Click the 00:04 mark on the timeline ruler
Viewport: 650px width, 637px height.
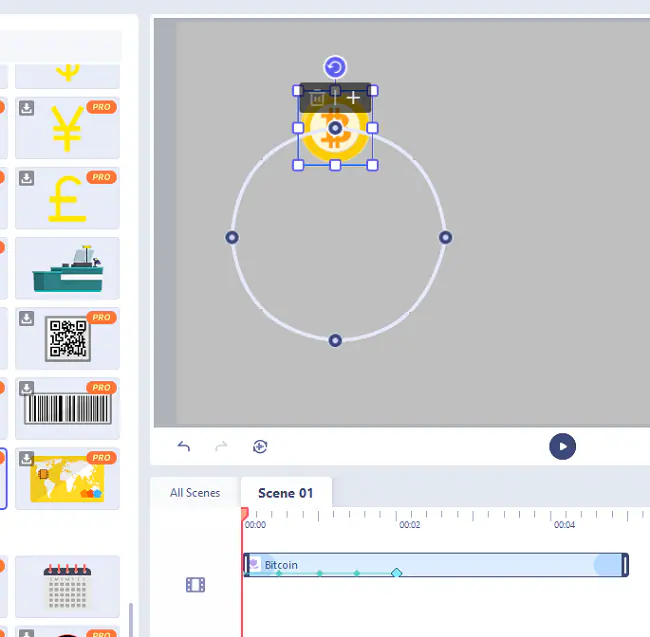564,525
